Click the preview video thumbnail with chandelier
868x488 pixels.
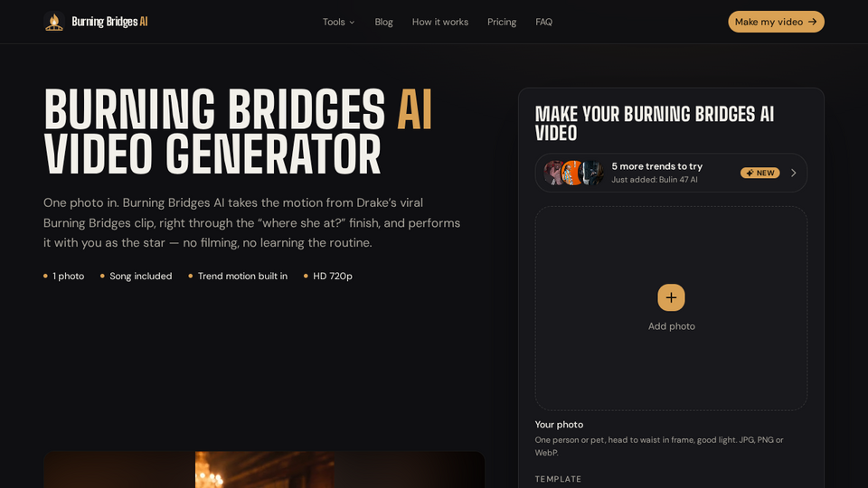point(264,470)
